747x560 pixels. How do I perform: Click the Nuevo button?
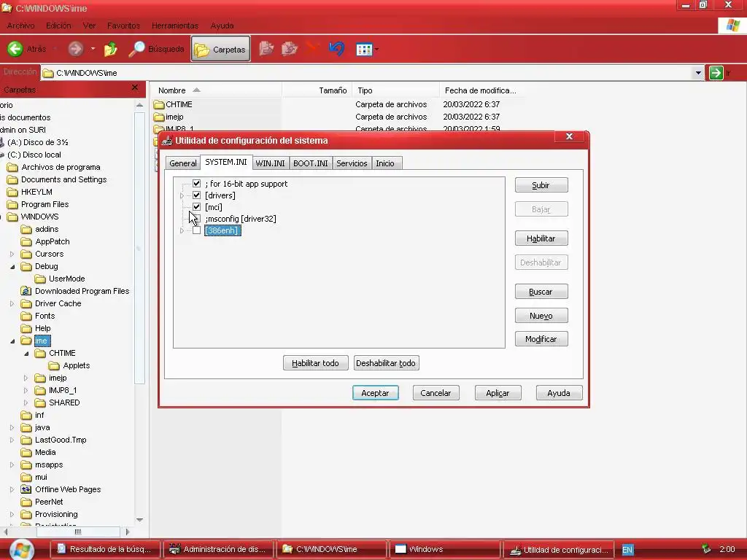(x=541, y=316)
